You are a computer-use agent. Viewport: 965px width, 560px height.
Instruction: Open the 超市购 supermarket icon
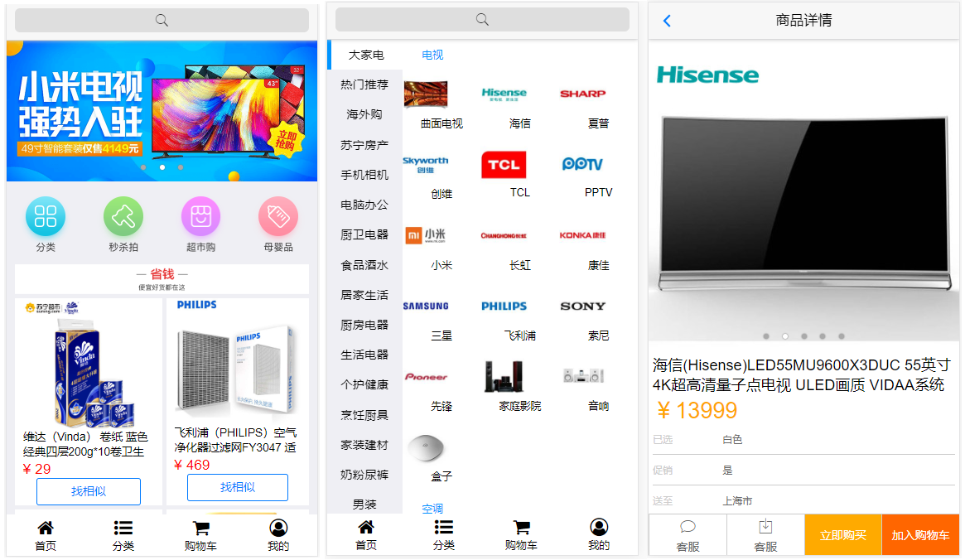[x=200, y=216]
